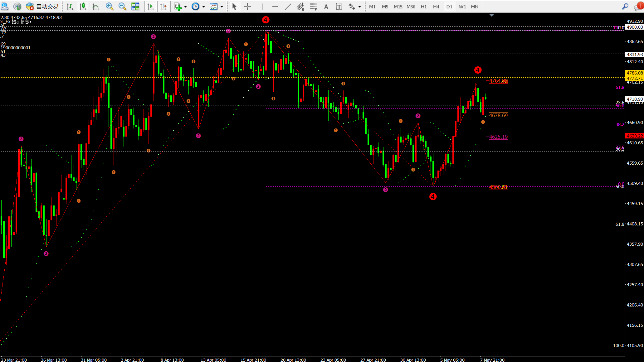Select the trendline drawing tool
The height and width of the screenshot is (362, 644).
(288, 6)
